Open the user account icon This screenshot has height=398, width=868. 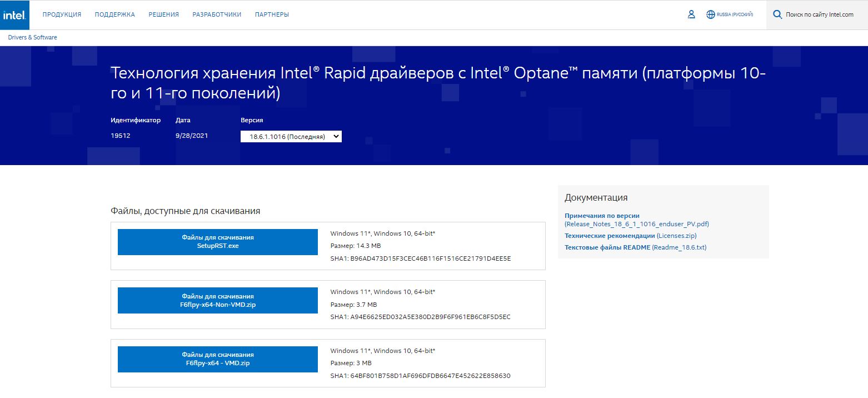[x=691, y=14]
